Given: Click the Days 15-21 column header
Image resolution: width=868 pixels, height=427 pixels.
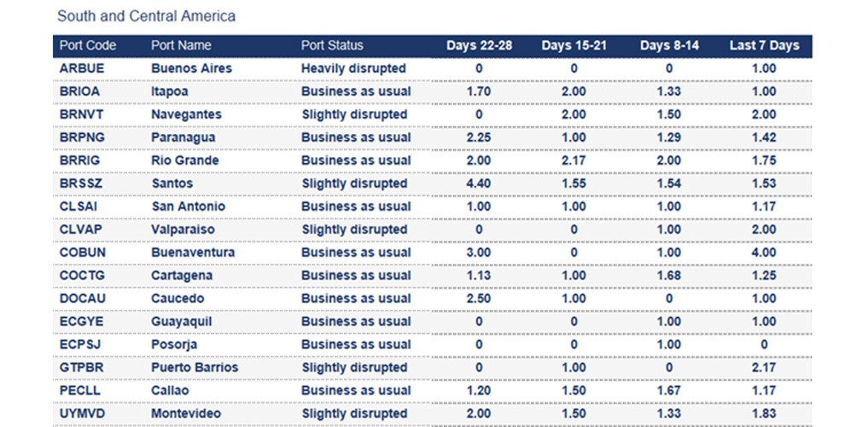Looking at the screenshot, I should [x=574, y=45].
